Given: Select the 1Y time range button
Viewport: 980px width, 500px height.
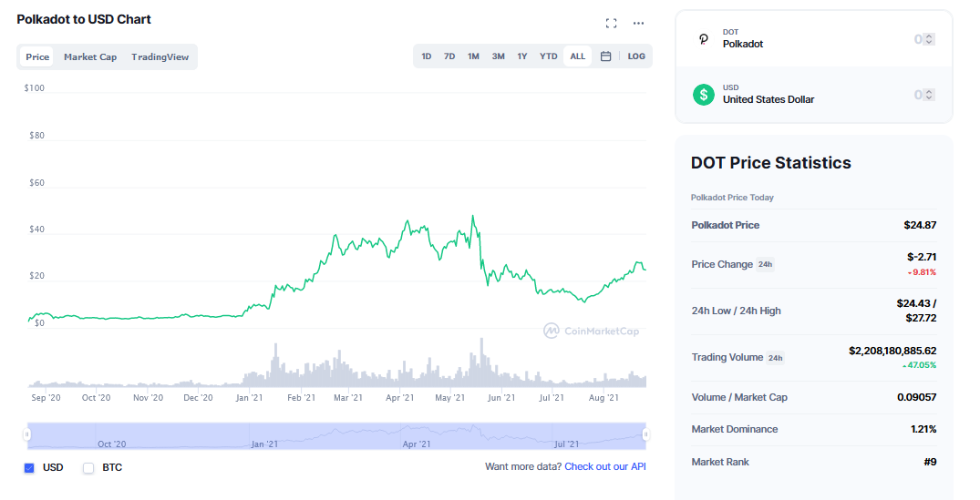Looking at the screenshot, I should pyautogui.click(x=522, y=56).
